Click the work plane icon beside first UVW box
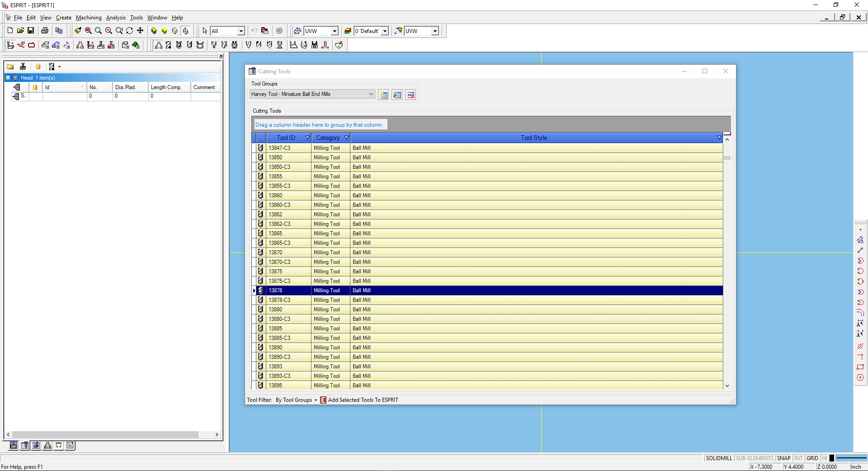This screenshot has height=471, width=868. [297, 31]
